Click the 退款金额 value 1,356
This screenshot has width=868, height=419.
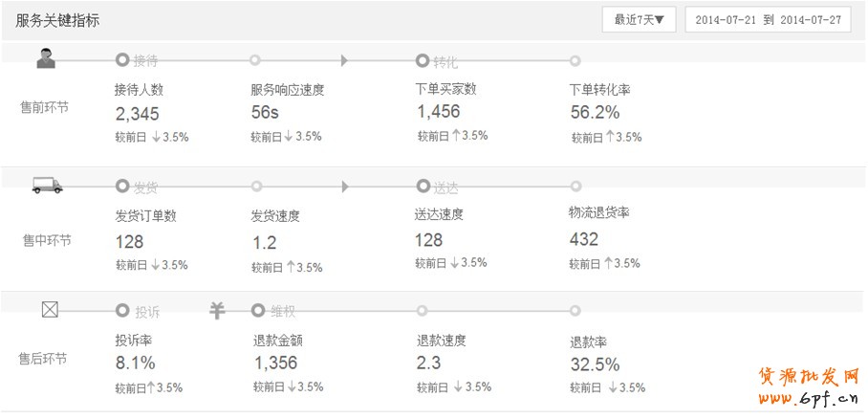click(275, 363)
